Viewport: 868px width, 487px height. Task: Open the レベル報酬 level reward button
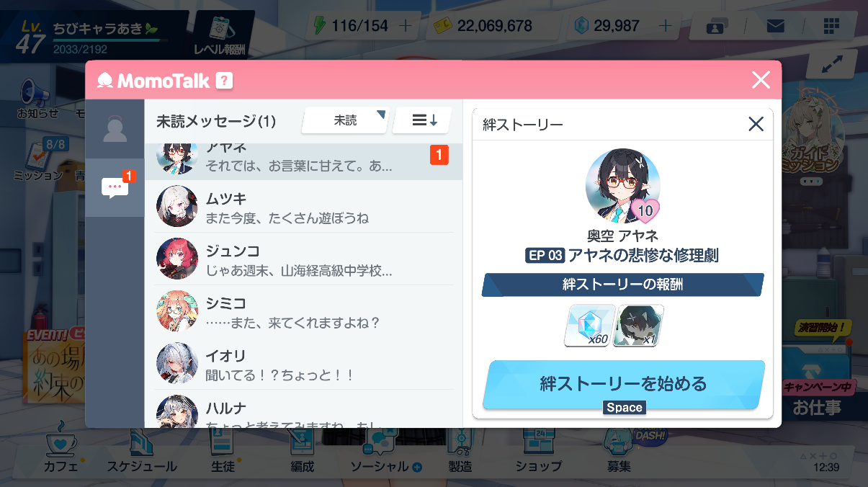[219, 34]
